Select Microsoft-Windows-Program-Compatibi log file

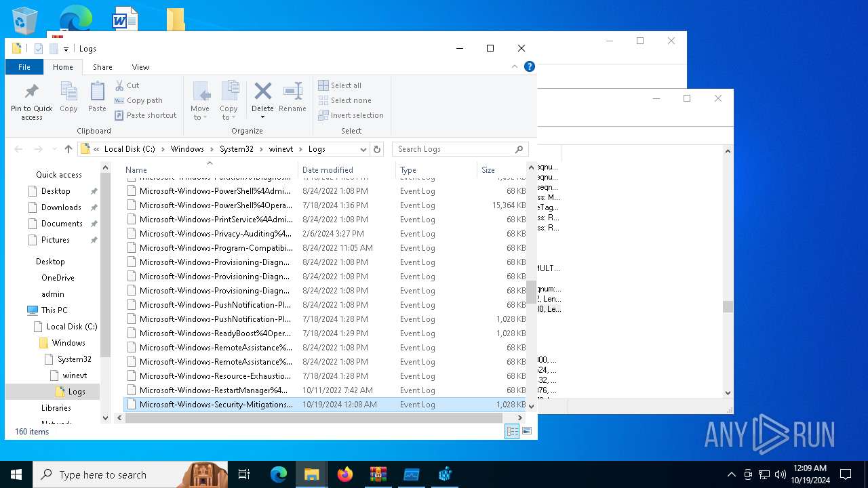click(325, 248)
